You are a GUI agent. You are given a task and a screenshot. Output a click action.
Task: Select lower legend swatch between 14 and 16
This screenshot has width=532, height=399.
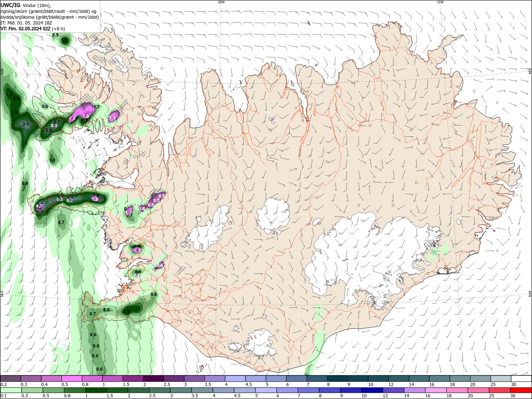(415, 390)
